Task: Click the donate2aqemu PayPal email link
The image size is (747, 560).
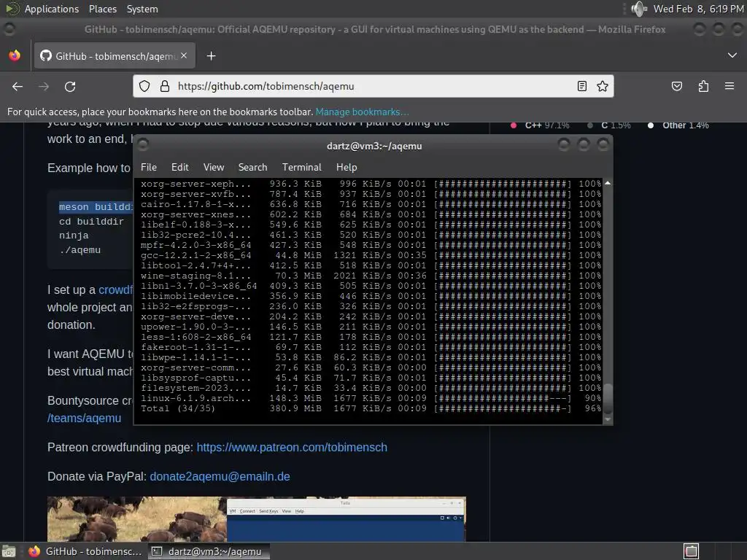Action: coord(220,476)
